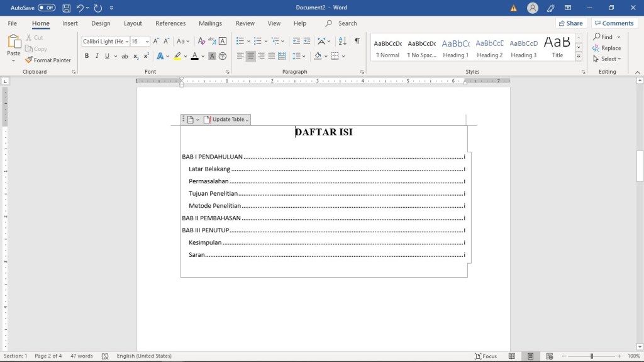Image resolution: width=644 pixels, height=362 pixels.
Task: Apply bold formatting
Action: [x=87, y=56]
